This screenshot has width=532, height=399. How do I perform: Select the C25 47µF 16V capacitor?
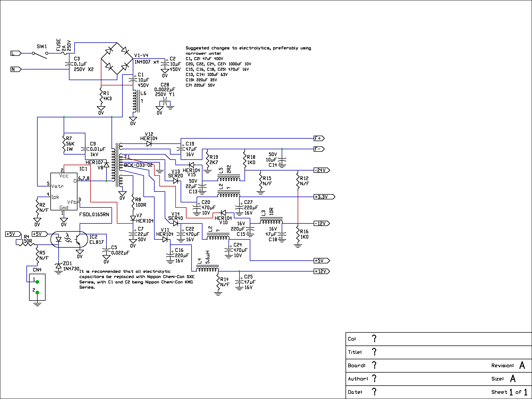tap(239, 282)
